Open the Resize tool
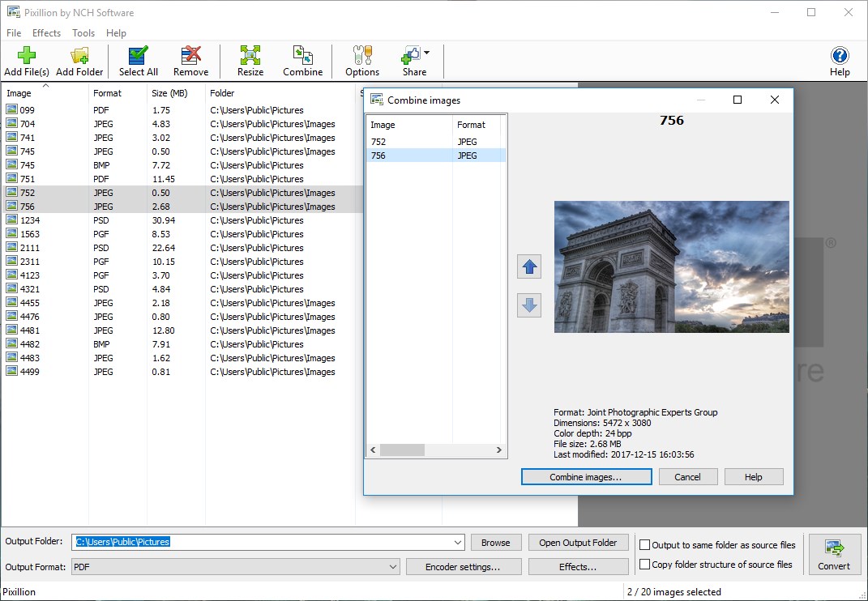 (250, 55)
